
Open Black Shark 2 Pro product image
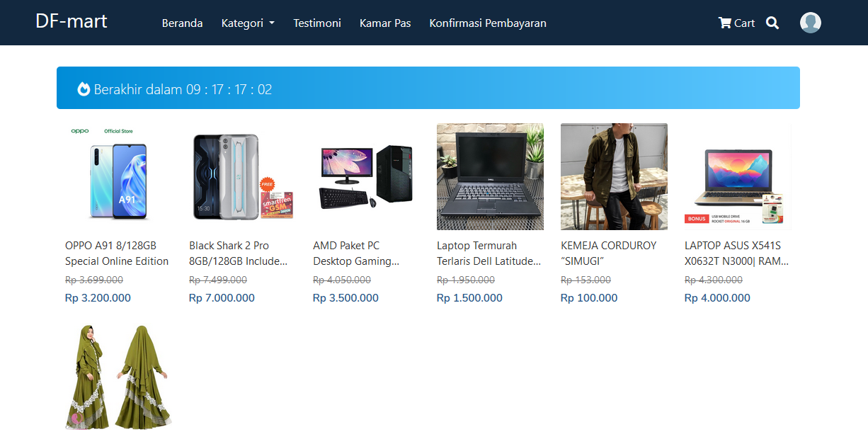(x=242, y=176)
